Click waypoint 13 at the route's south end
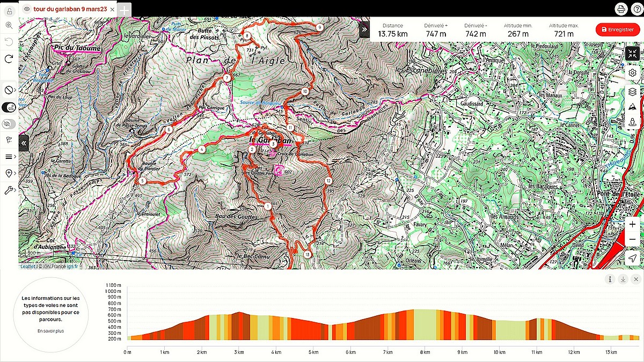 pos(308,254)
